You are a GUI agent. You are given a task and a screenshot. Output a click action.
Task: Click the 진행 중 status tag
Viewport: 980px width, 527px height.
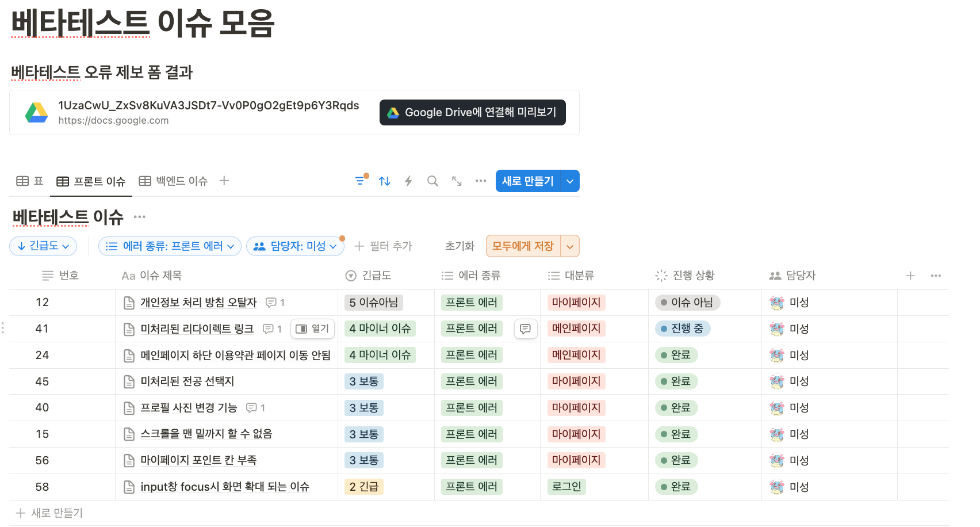click(x=683, y=329)
